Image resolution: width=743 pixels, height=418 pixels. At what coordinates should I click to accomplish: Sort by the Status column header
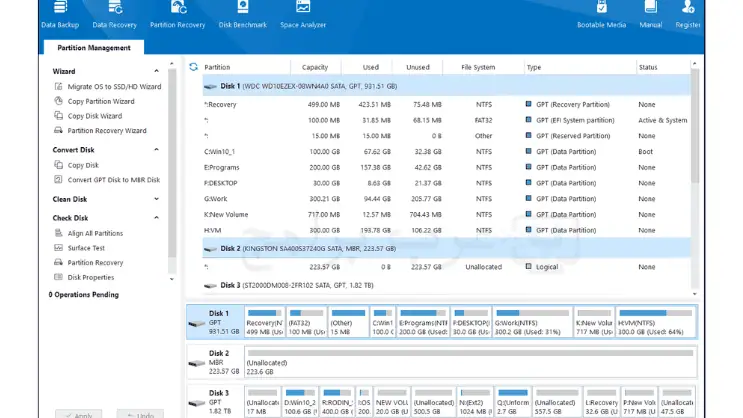(663, 67)
